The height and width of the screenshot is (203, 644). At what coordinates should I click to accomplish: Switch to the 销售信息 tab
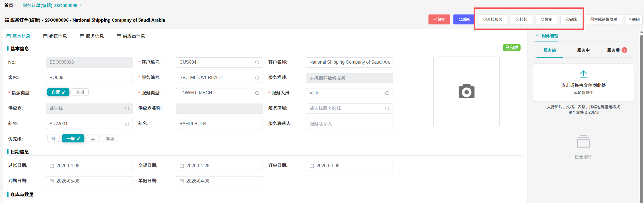tap(55, 36)
